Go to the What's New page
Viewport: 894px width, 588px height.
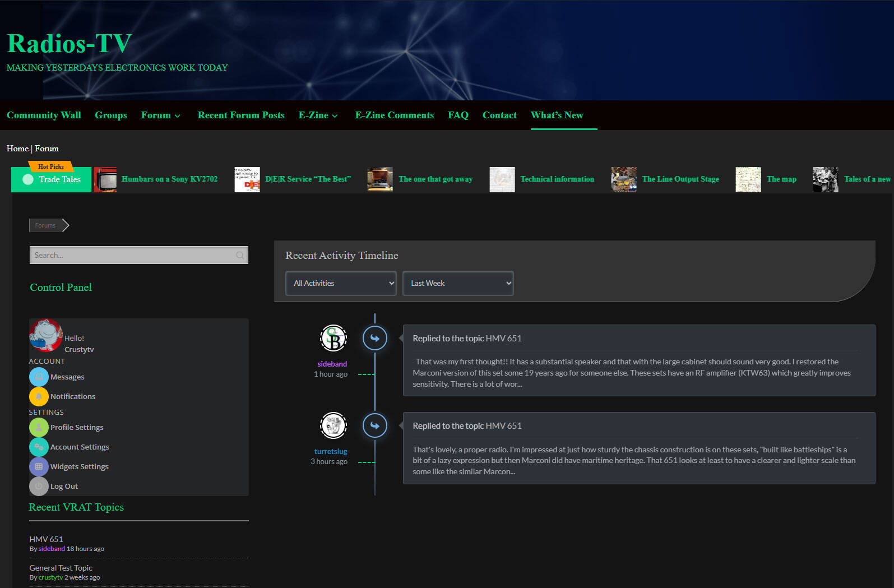coord(557,115)
